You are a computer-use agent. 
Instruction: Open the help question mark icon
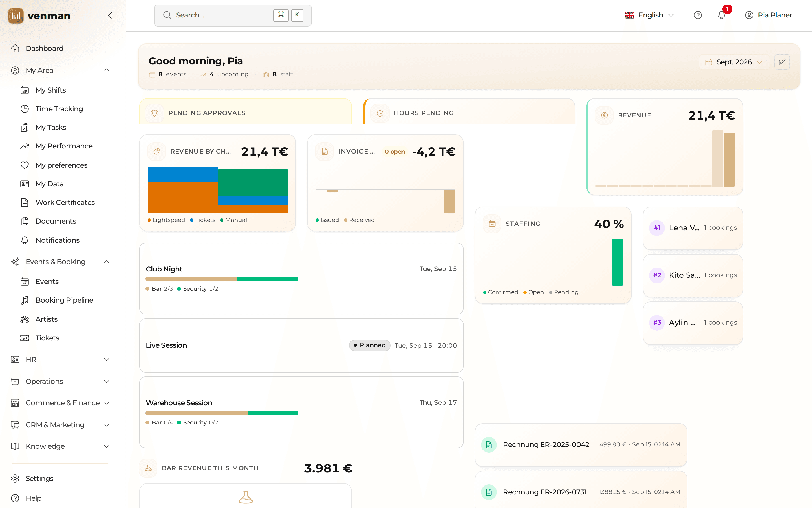(x=698, y=15)
